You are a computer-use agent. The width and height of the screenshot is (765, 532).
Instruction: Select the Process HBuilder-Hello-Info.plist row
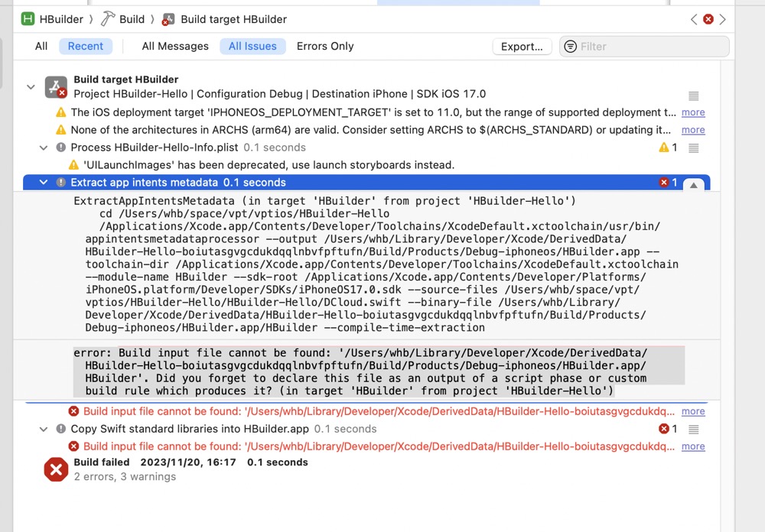point(366,148)
